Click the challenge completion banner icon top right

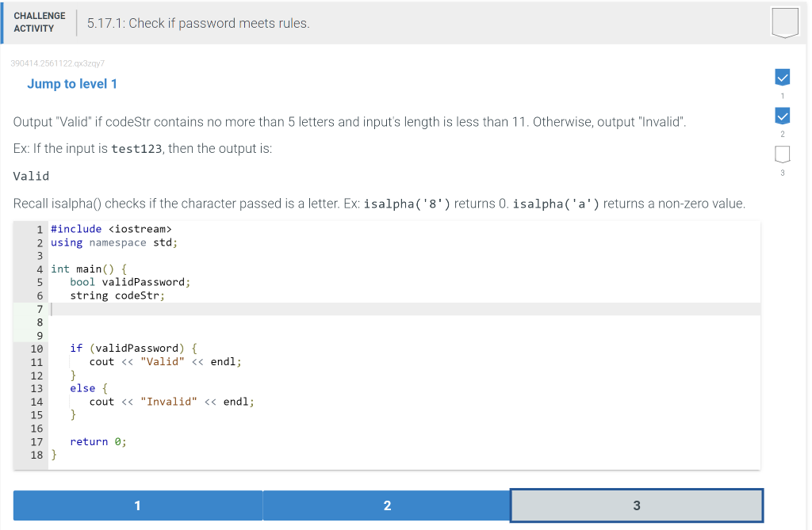coord(784,22)
